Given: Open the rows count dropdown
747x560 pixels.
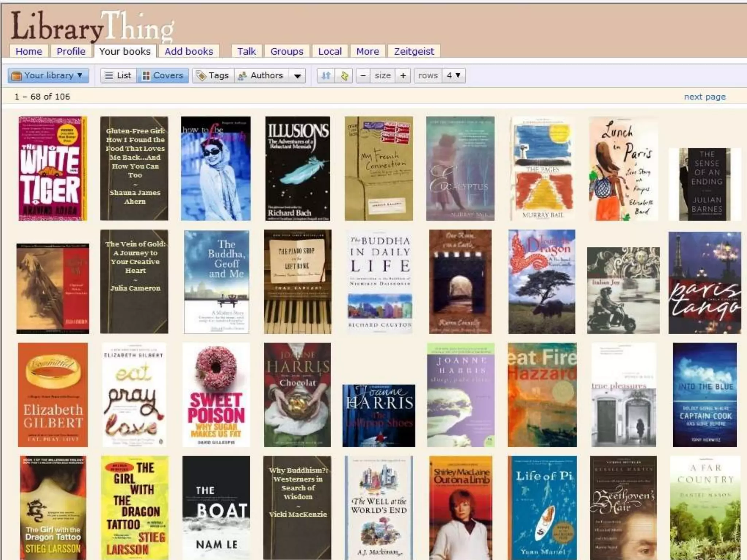Looking at the screenshot, I should (x=453, y=75).
